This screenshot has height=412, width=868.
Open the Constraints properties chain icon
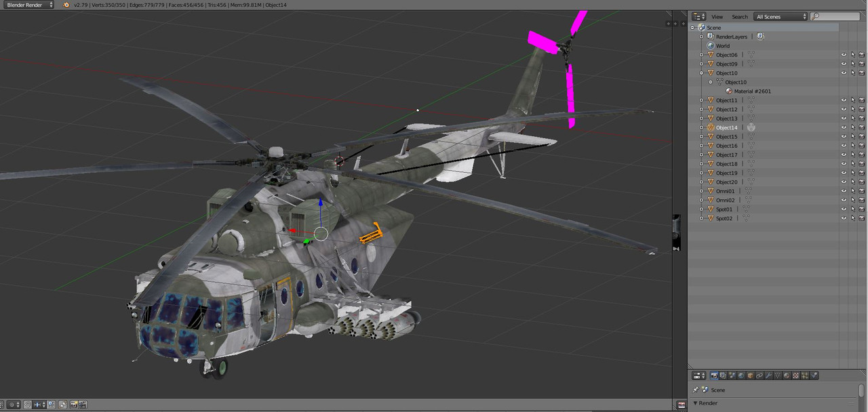759,375
